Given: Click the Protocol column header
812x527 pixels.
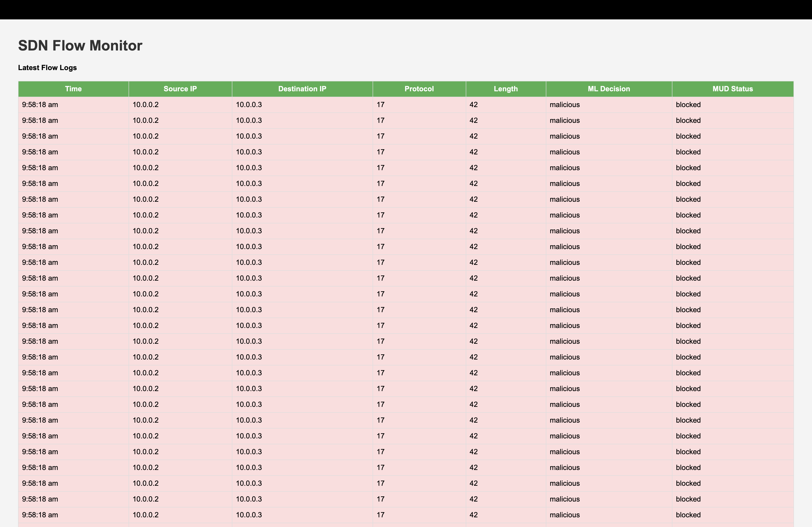Looking at the screenshot, I should (x=419, y=89).
